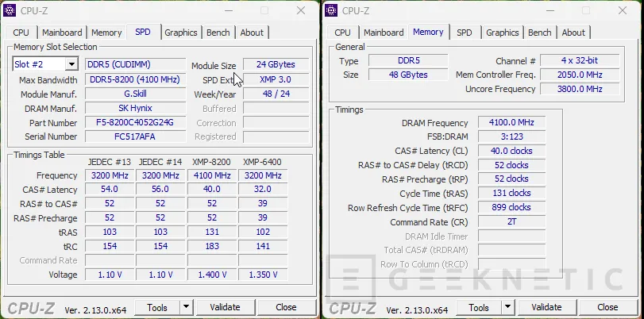Switch to Mainboard tab in right window
The height and width of the screenshot is (319, 644).
pos(384,33)
